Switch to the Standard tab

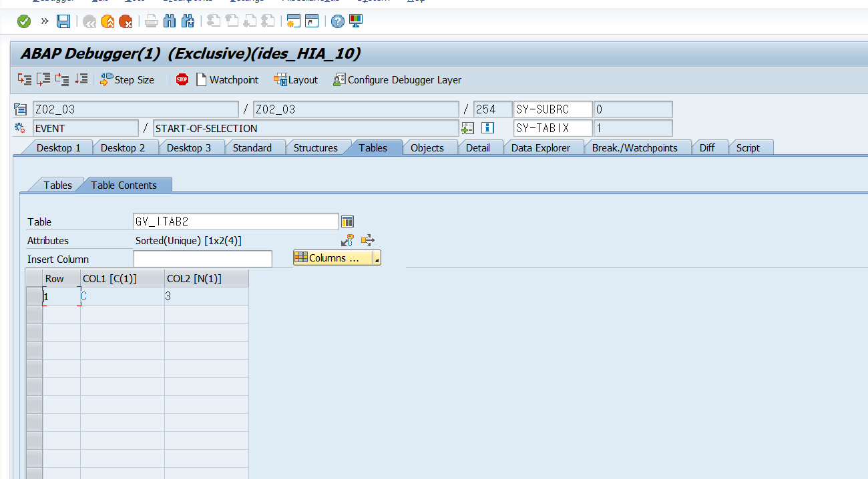click(x=252, y=147)
